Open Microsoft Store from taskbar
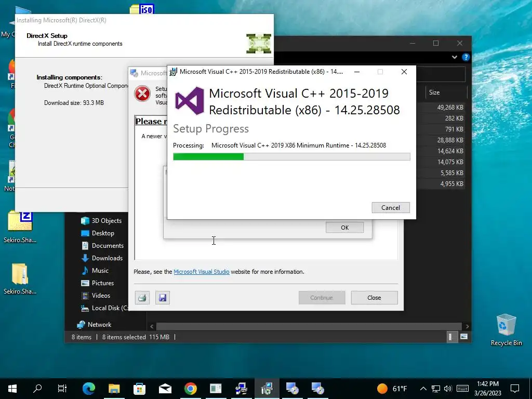532x399 pixels. [x=139, y=389]
